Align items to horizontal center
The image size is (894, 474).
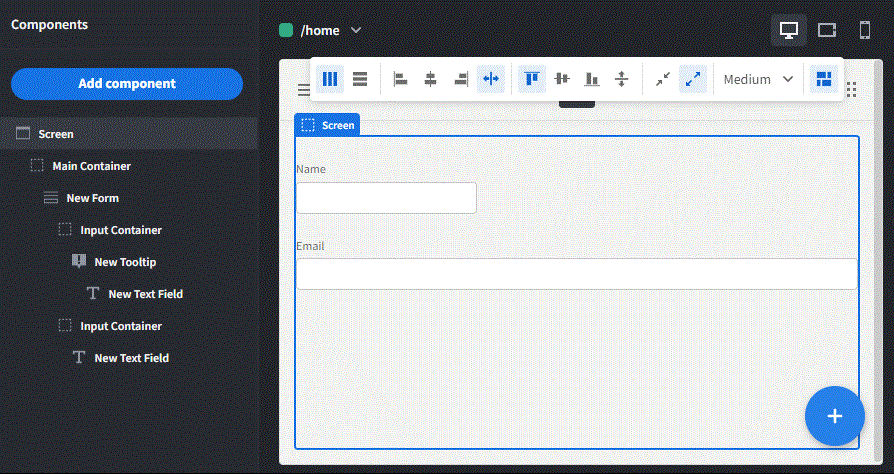tap(430, 79)
